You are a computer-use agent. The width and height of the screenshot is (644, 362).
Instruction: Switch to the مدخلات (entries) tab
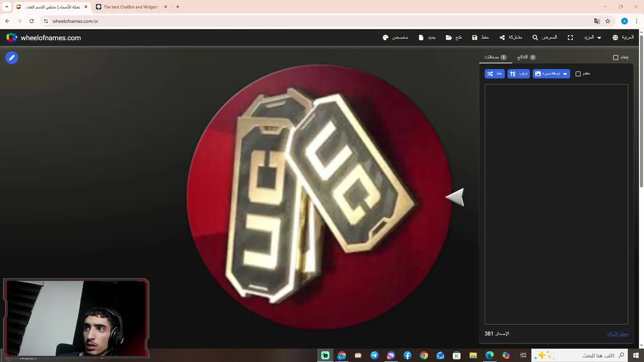pyautogui.click(x=495, y=57)
